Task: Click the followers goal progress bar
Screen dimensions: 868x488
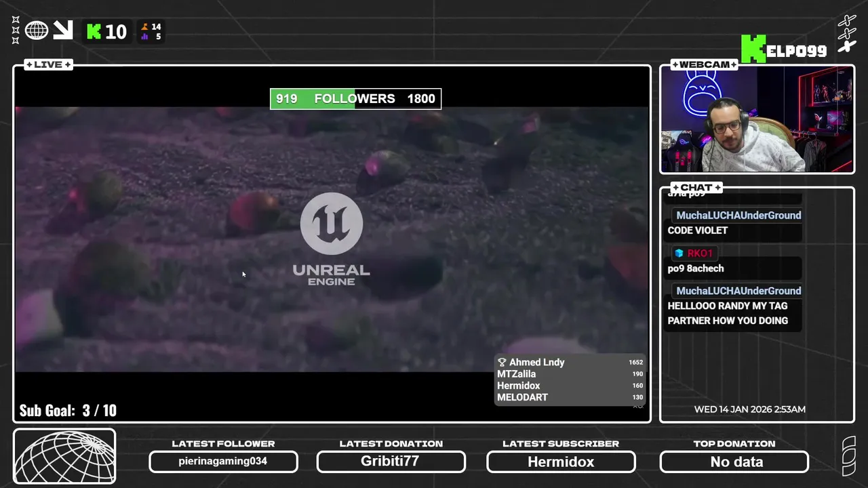Action: tap(355, 99)
